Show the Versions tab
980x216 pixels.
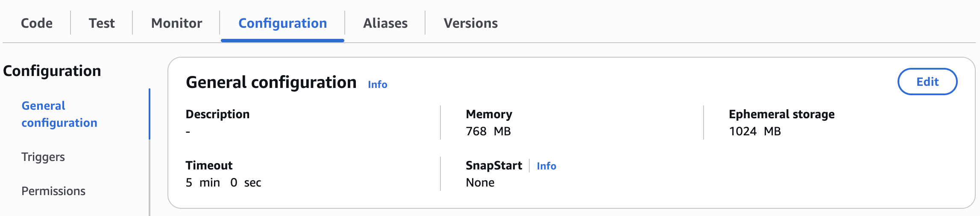[x=470, y=23]
